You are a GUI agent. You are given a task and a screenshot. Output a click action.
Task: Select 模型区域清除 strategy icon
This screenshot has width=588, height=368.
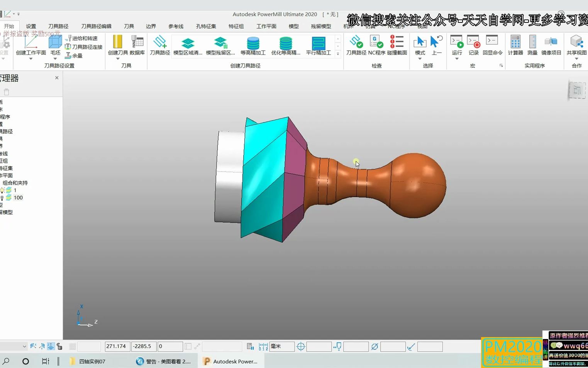188,43
